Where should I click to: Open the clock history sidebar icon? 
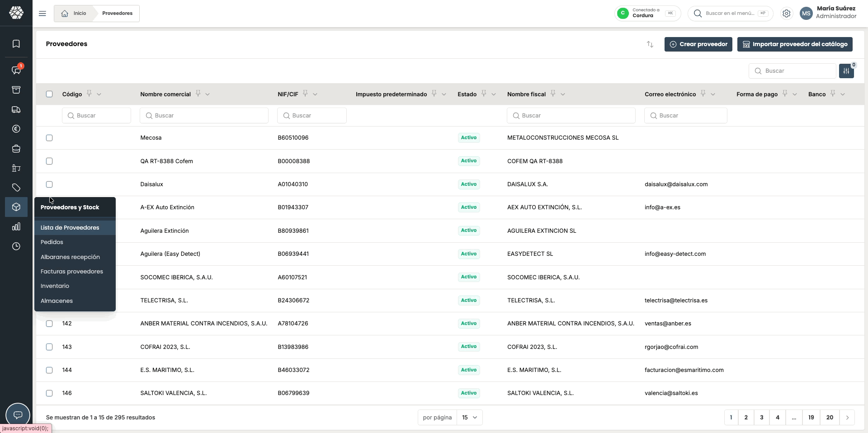[16, 246]
